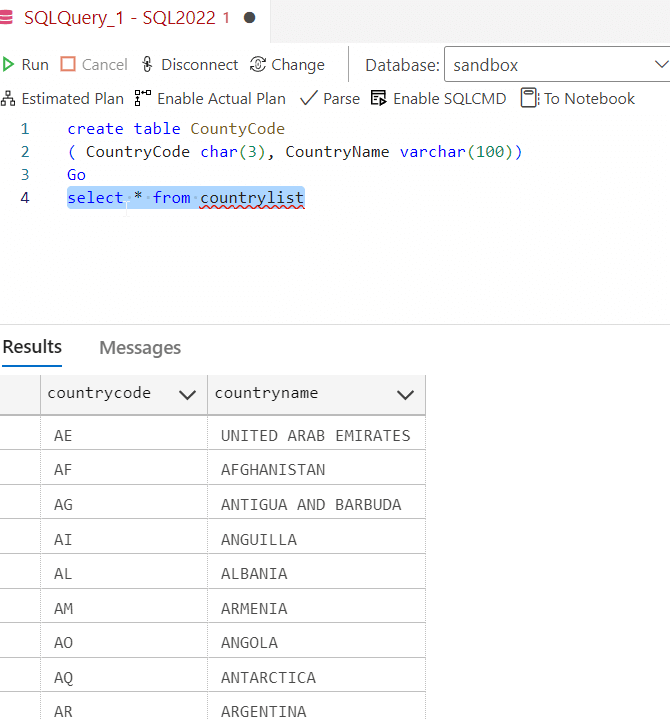The image size is (670, 720).
Task: Click the Disconnect plug icon
Action: pos(148,65)
